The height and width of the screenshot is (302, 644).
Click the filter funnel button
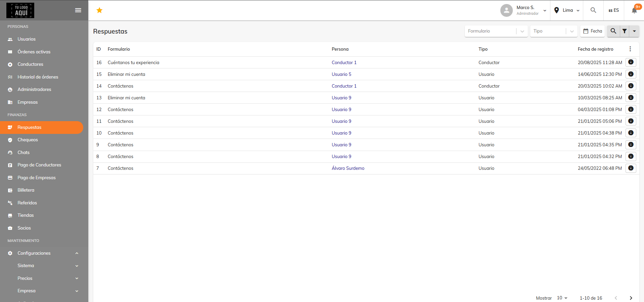(x=625, y=31)
